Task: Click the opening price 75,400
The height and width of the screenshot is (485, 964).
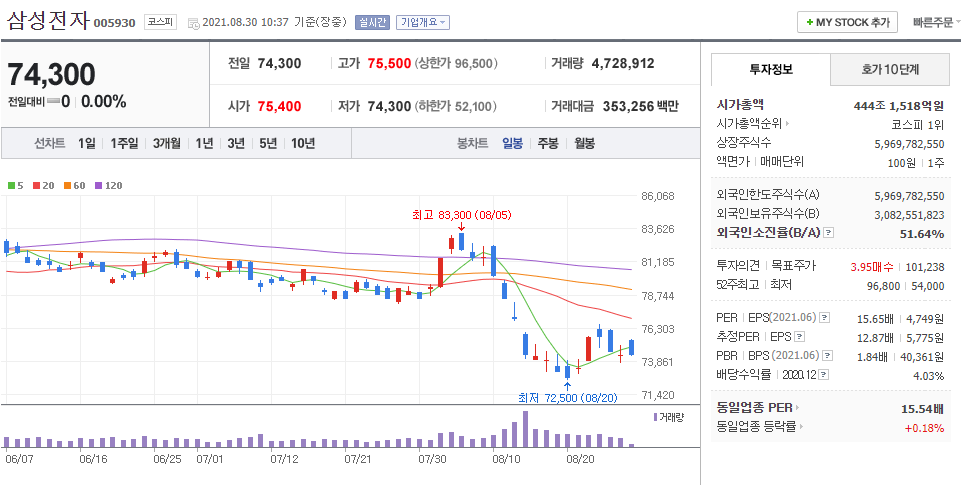Action: (x=279, y=106)
